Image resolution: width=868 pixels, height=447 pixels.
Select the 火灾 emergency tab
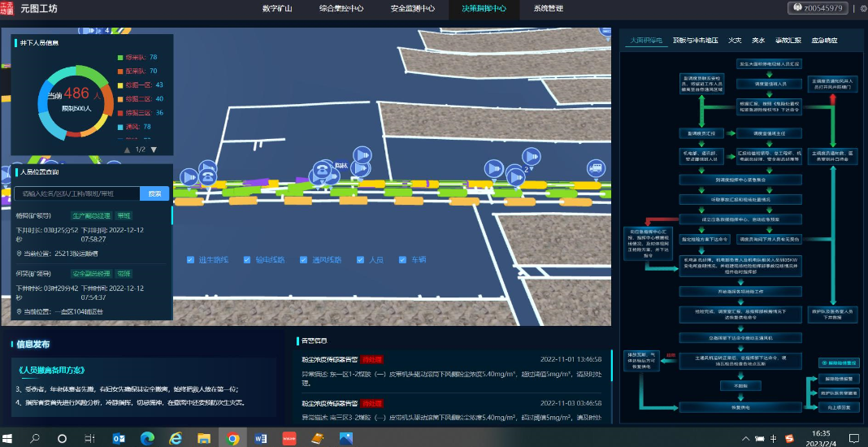[734, 40]
